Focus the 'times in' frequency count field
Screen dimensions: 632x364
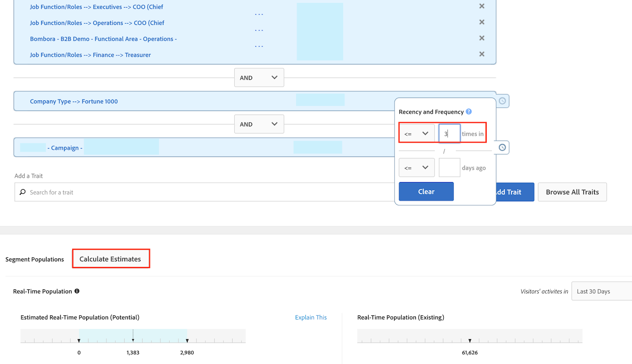click(450, 133)
